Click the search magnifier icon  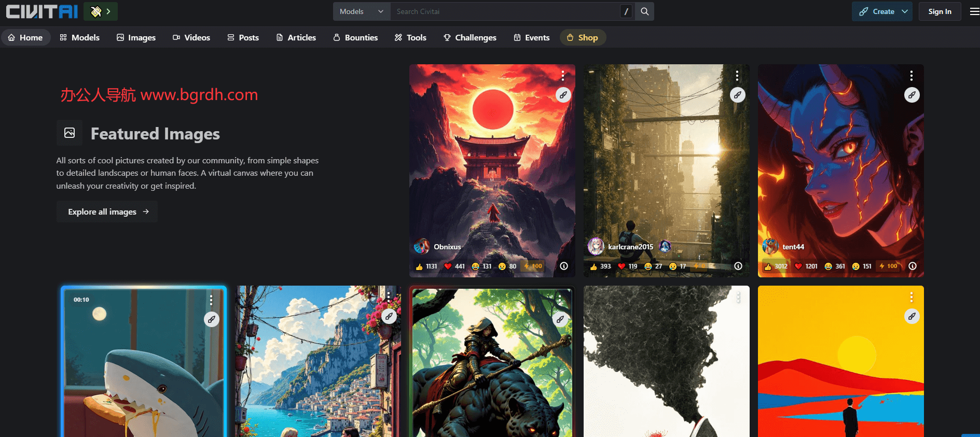pyautogui.click(x=644, y=11)
